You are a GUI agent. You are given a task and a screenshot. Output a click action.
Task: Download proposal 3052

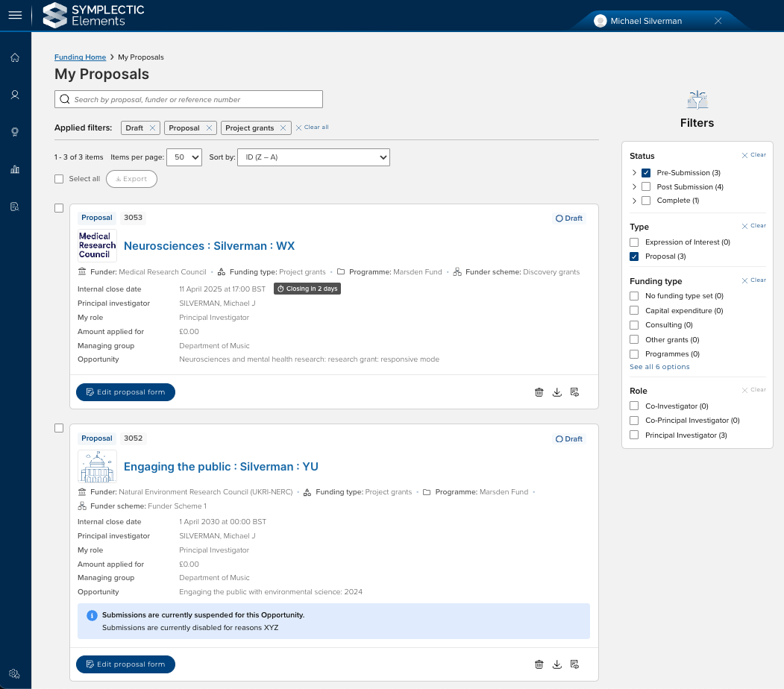[x=557, y=664]
